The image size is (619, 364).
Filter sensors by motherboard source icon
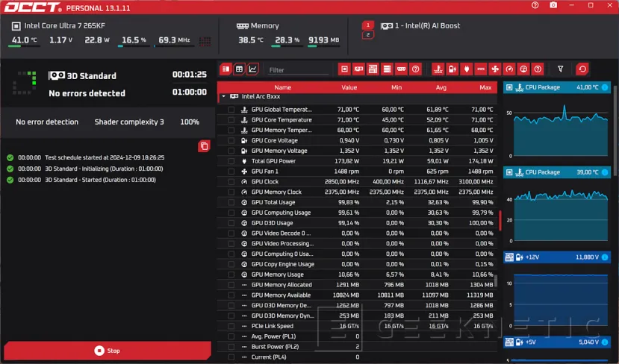point(373,69)
